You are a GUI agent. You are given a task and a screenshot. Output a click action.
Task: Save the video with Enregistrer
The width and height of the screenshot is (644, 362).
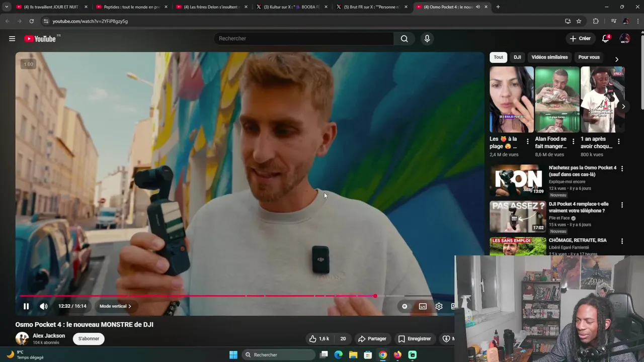point(415,339)
